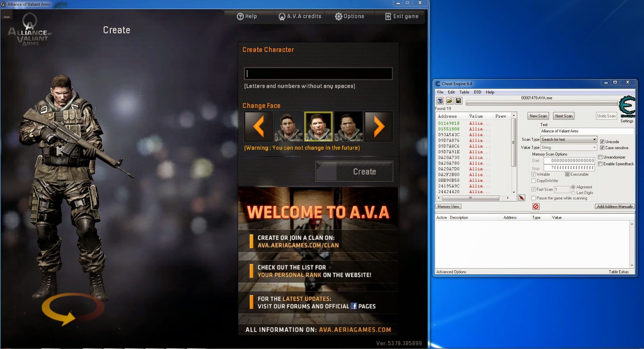Open Table Extras in Cheat Engine
The height and width of the screenshot is (349, 644).
point(619,272)
